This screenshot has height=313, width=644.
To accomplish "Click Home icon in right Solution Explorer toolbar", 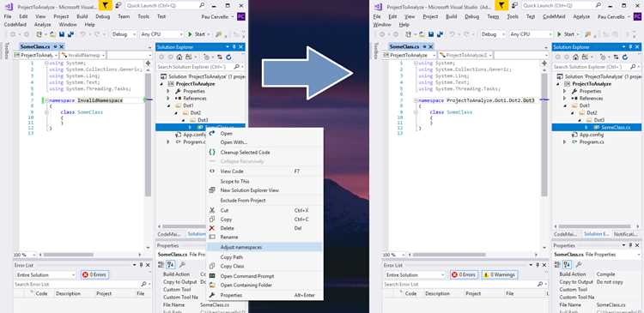I will pos(575,57).
